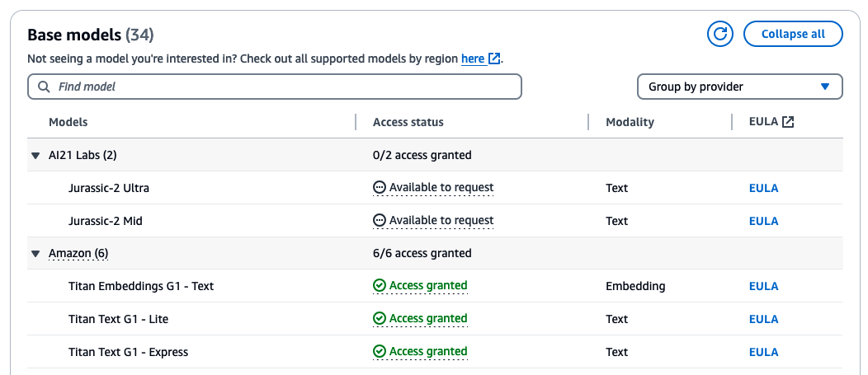Click Titan Embeddings G1 access granted checkmark
The width and height of the screenshot is (868, 375).
coord(380,286)
